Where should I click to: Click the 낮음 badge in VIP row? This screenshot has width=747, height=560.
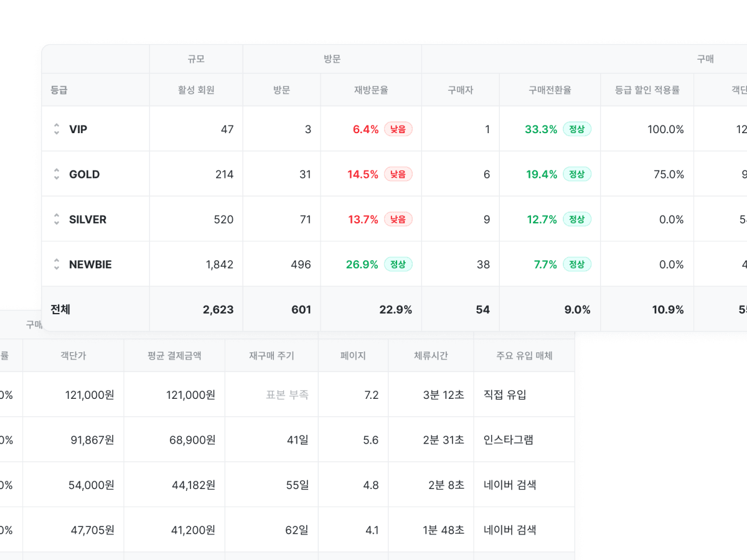tap(398, 129)
